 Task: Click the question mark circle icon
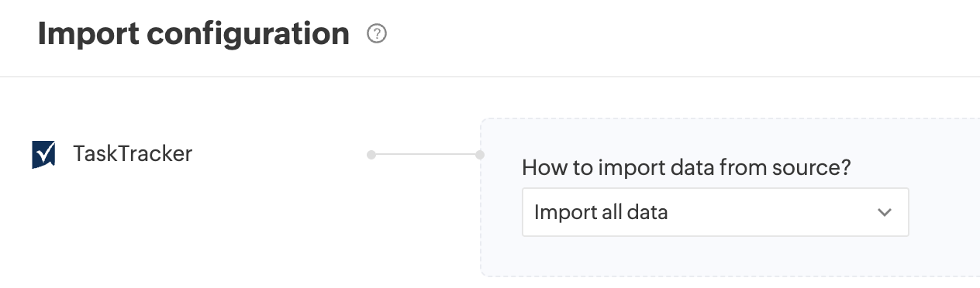(x=377, y=34)
